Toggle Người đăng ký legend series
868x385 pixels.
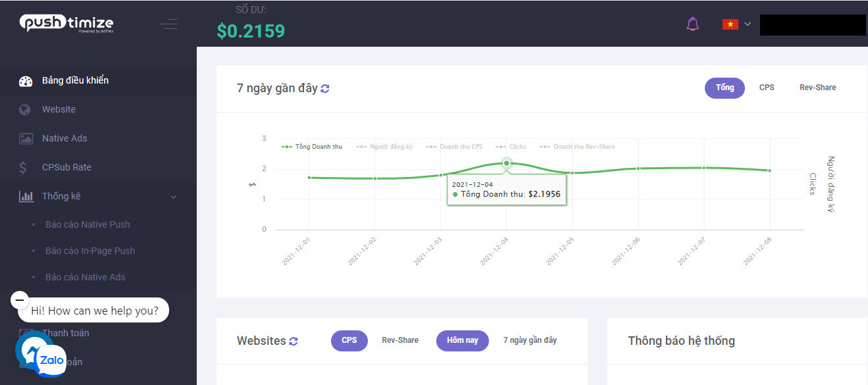[384, 147]
